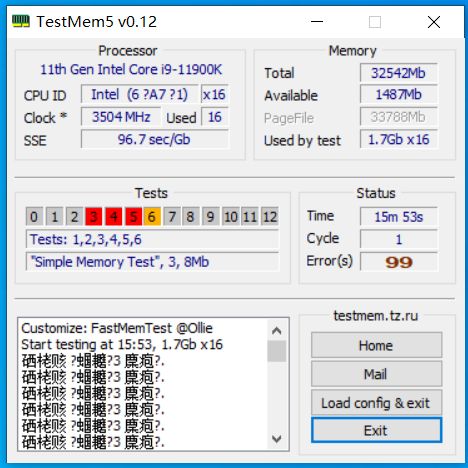Select test box 12
Image resolution: width=468 pixels, height=468 pixels.
click(270, 217)
